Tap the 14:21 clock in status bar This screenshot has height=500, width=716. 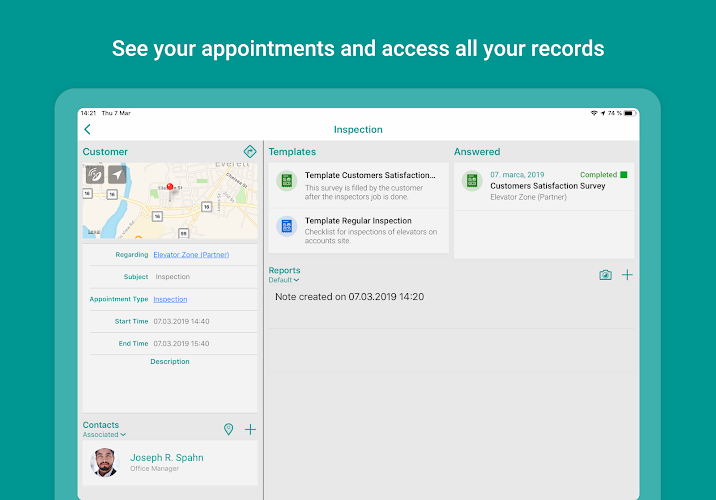[x=88, y=113]
